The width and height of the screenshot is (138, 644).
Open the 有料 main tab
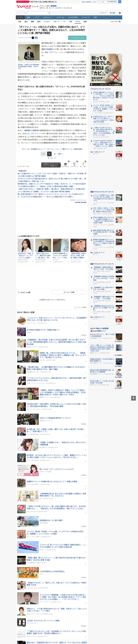click(x=95, y=17)
